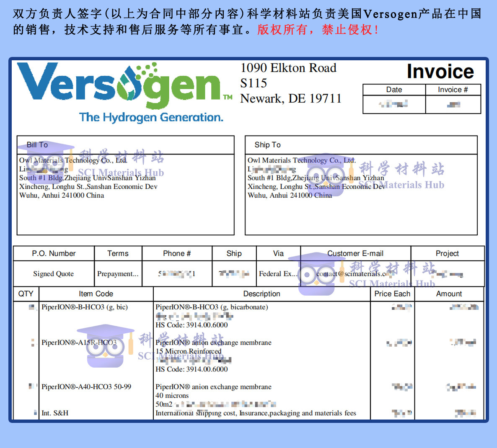Viewport: 497px width, 448px height.
Task: Click the "International shipping cost" description
Action: [x=256, y=413]
